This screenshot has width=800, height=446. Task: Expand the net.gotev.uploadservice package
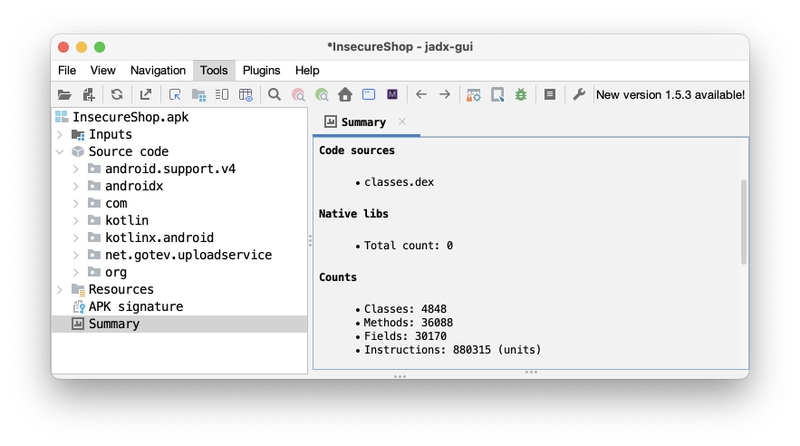[x=76, y=255]
